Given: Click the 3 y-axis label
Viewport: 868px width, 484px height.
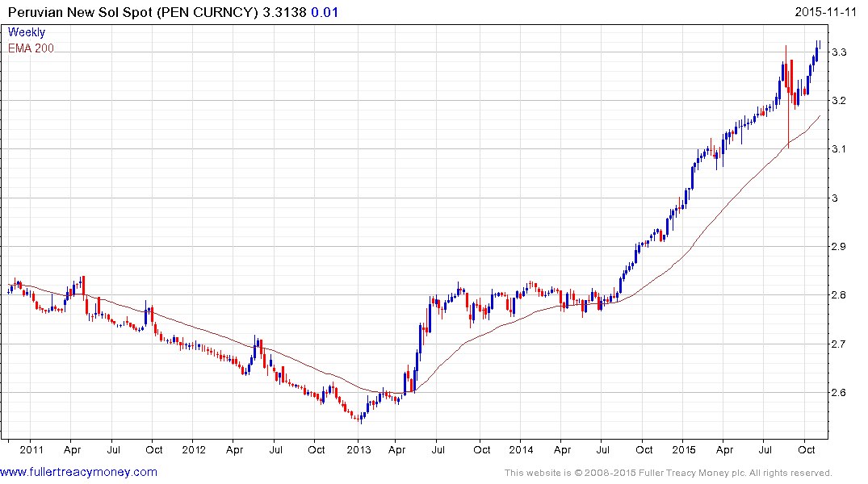Looking at the screenshot, I should coord(835,198).
